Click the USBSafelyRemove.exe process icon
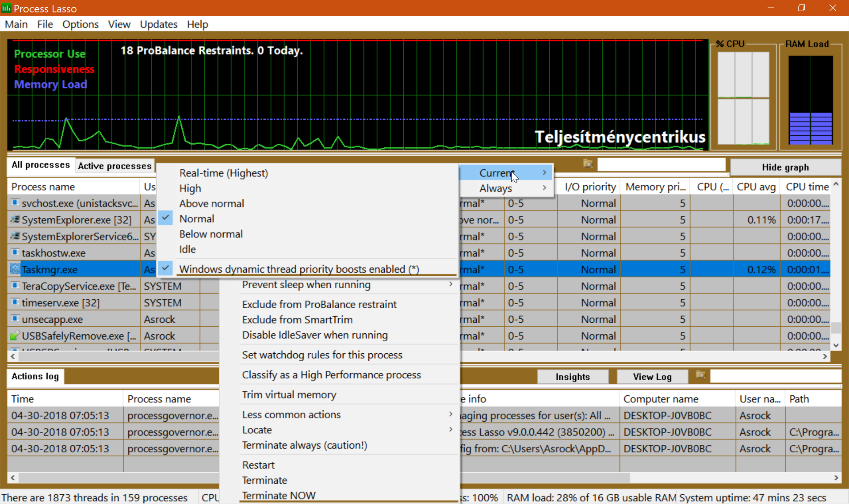Screen dimensions: 849x504 point(15,336)
